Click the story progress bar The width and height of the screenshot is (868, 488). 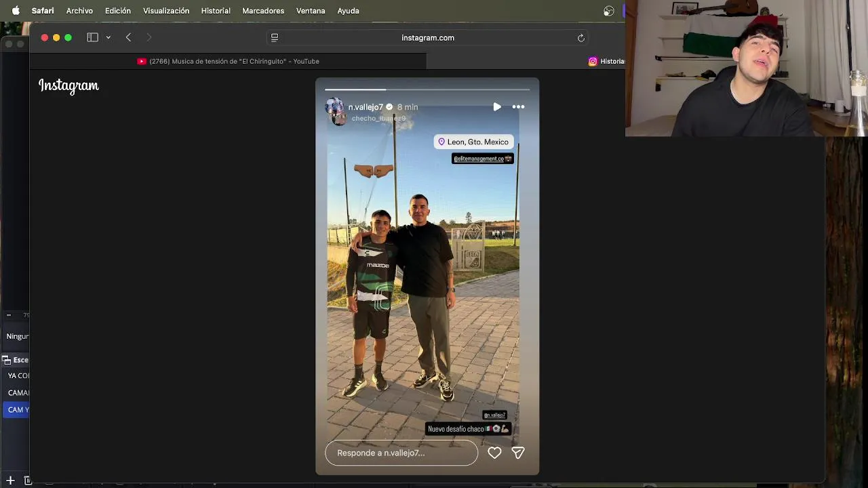coord(427,89)
